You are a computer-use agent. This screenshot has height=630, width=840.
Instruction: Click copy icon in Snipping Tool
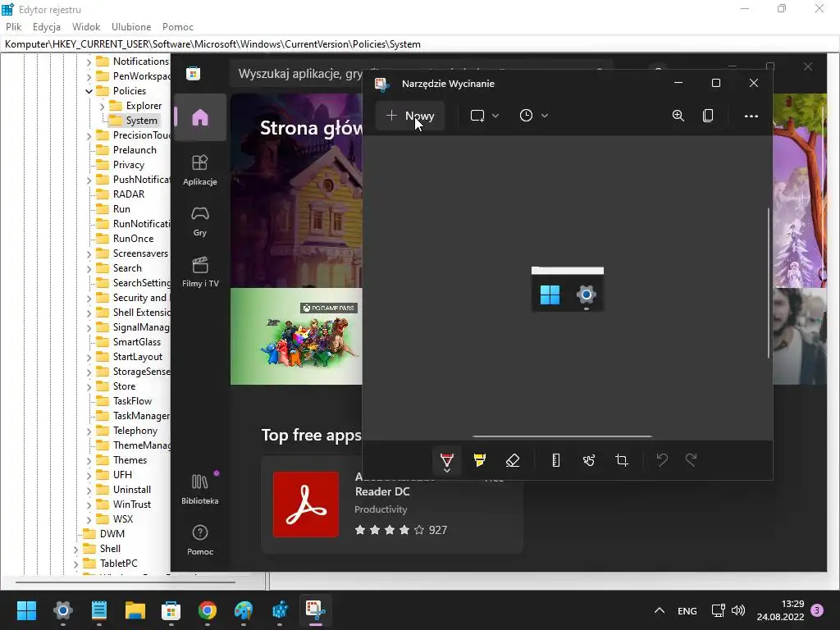(x=708, y=116)
